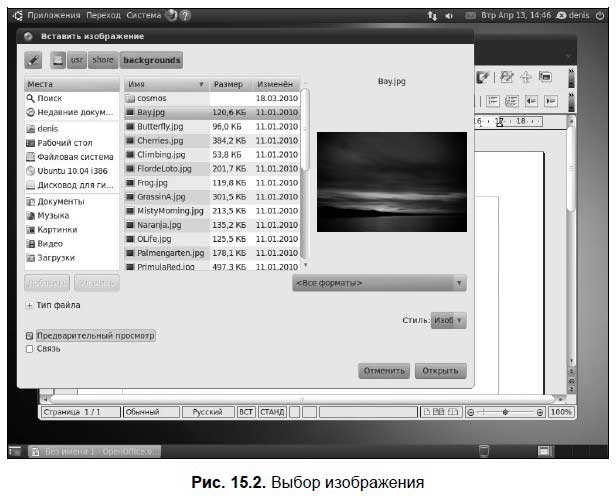Select Palmengarten.jpg in the file list
Image resolution: width=616 pixels, height=496 pixels.
(x=212, y=253)
